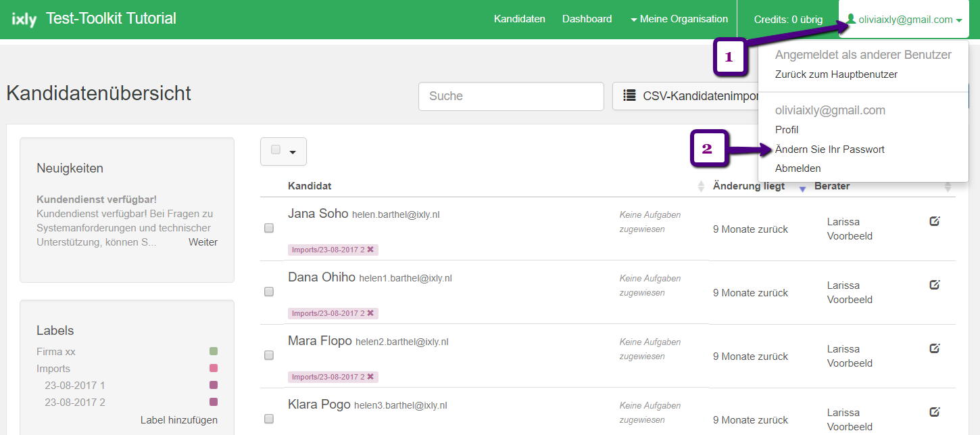
Task: Sort by the Änderung liegt column arrow
Action: [x=802, y=188]
